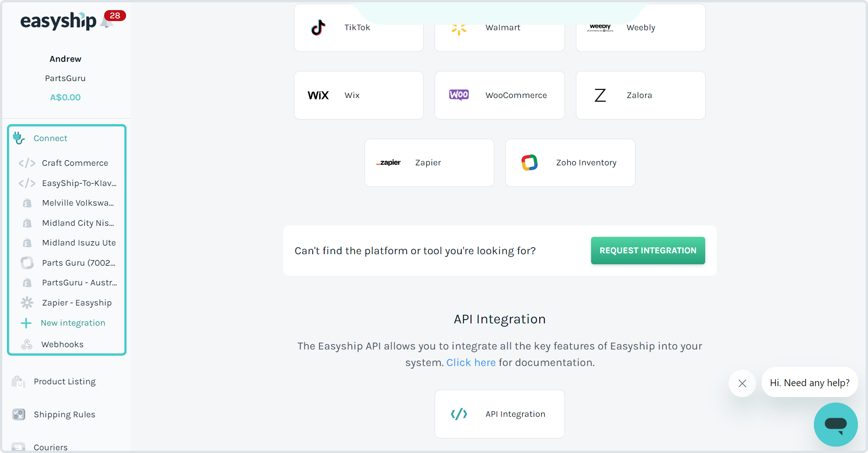Dismiss the help message with the X
The height and width of the screenshot is (453, 868).
pos(742,383)
